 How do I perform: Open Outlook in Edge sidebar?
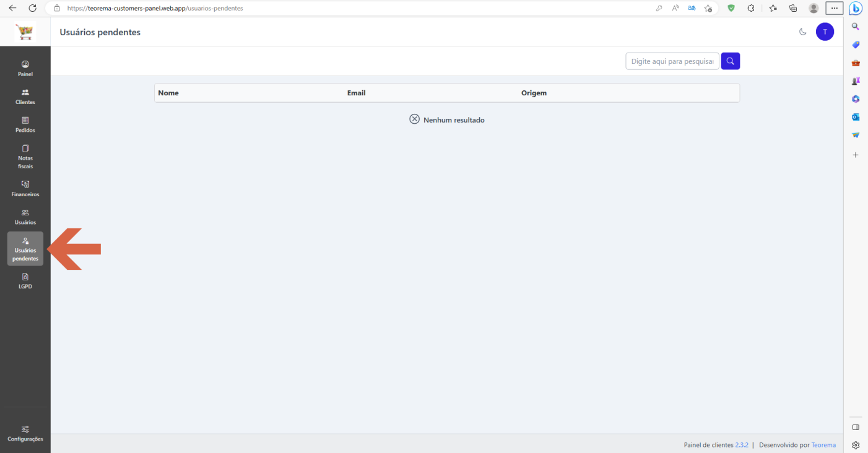(x=856, y=117)
